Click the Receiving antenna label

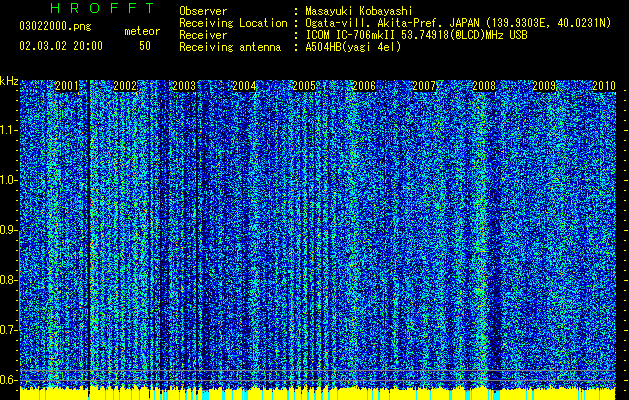click(230, 47)
